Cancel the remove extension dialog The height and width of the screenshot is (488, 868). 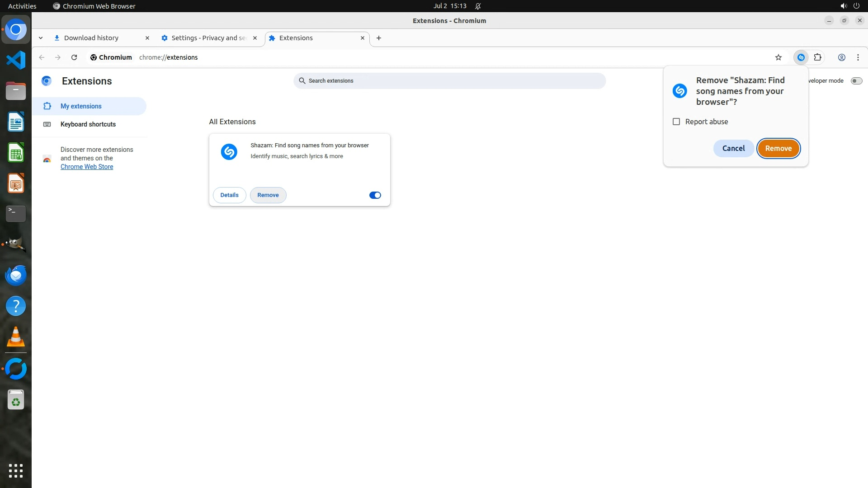(733, 148)
